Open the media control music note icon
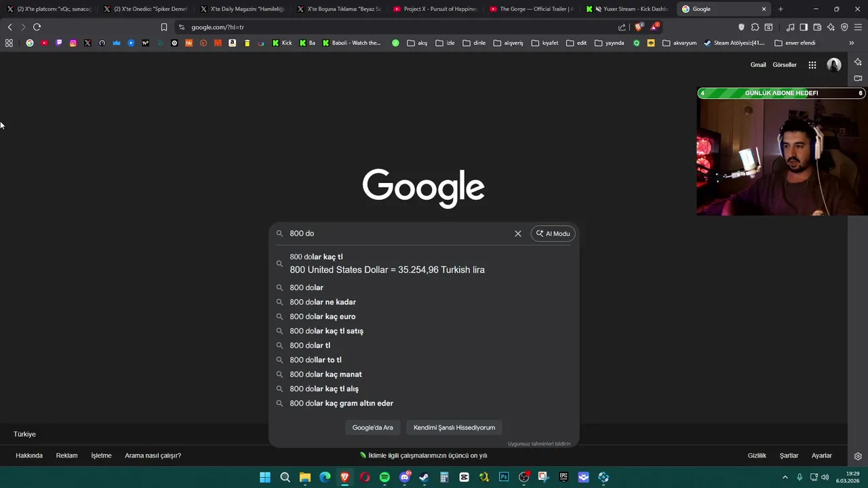868x488 pixels. click(790, 27)
